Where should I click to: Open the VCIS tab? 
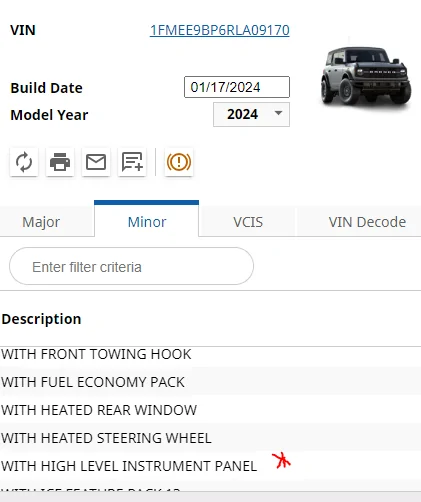pyautogui.click(x=248, y=222)
